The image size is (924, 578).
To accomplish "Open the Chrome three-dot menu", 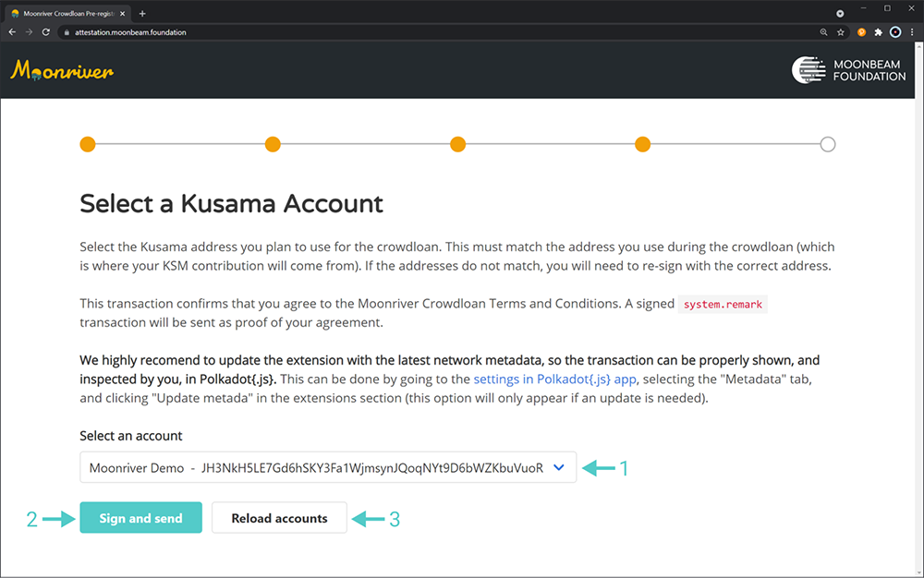I will click(911, 31).
